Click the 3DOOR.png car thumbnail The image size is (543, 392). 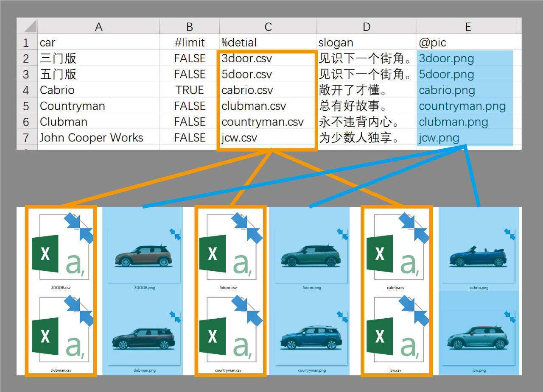point(144,256)
